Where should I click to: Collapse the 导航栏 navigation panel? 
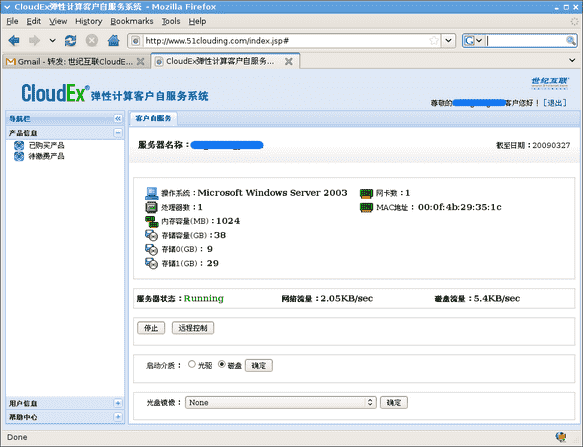[118, 119]
